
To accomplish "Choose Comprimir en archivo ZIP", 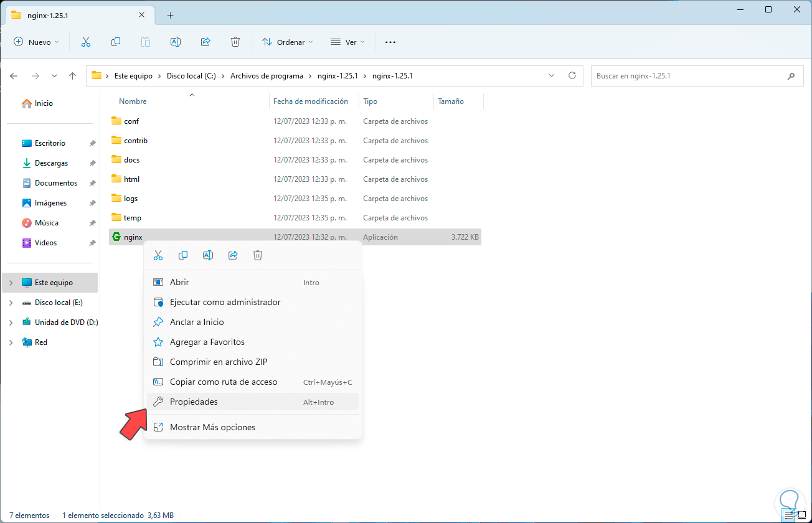I will coord(252,362).
